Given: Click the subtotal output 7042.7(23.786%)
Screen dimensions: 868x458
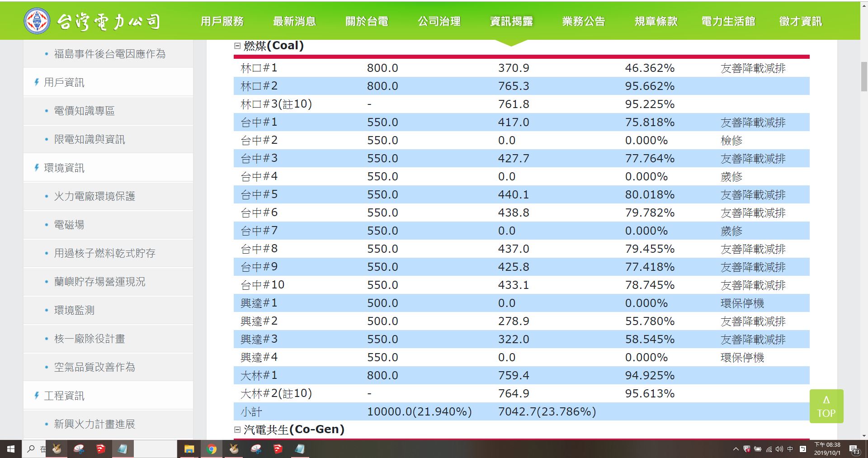Looking at the screenshot, I should (547, 411).
